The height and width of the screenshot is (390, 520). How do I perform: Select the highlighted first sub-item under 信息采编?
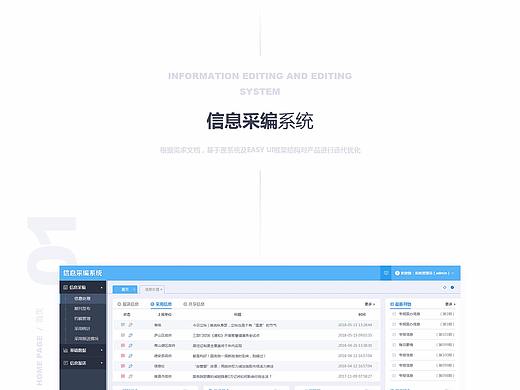click(x=82, y=299)
